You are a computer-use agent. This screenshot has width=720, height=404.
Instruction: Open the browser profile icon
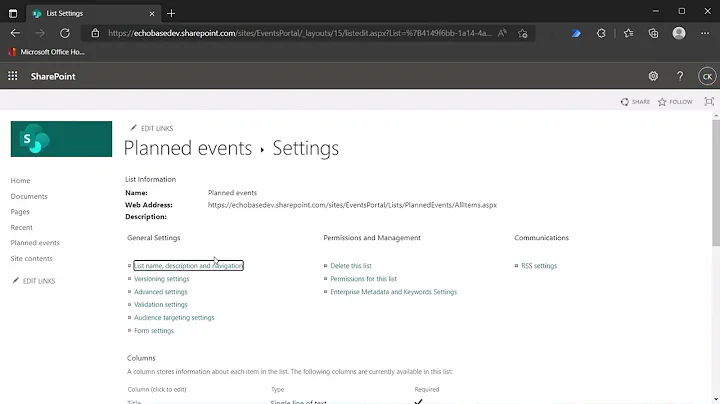679,33
